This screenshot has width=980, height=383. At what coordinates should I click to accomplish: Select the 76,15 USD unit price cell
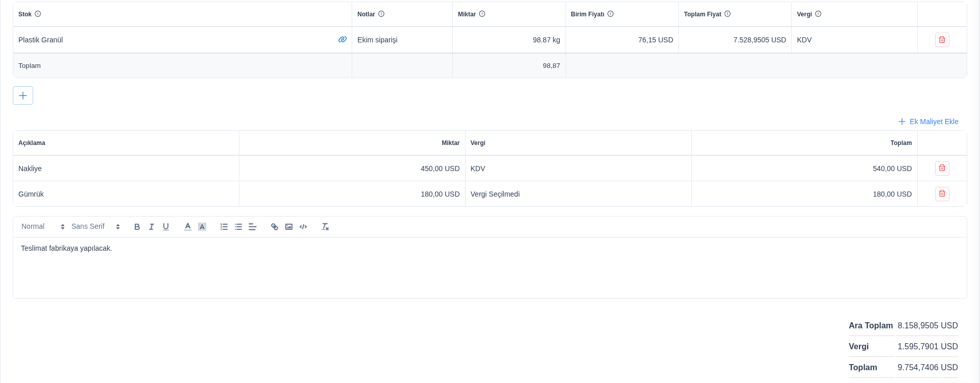622,40
